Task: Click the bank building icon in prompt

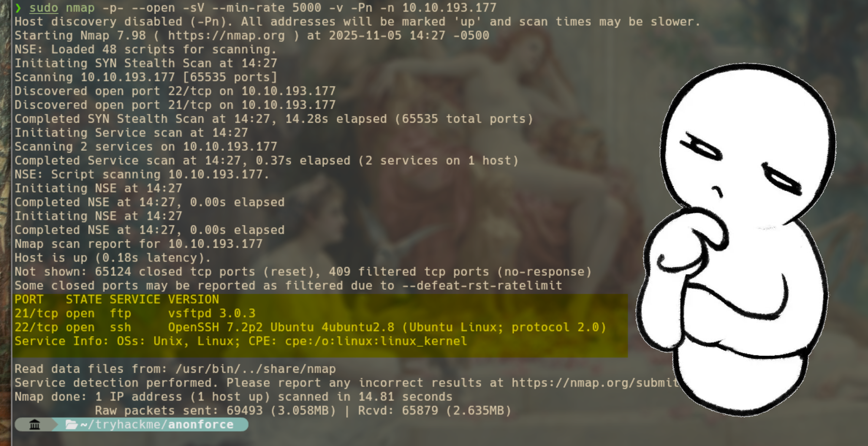Action: tap(34, 425)
